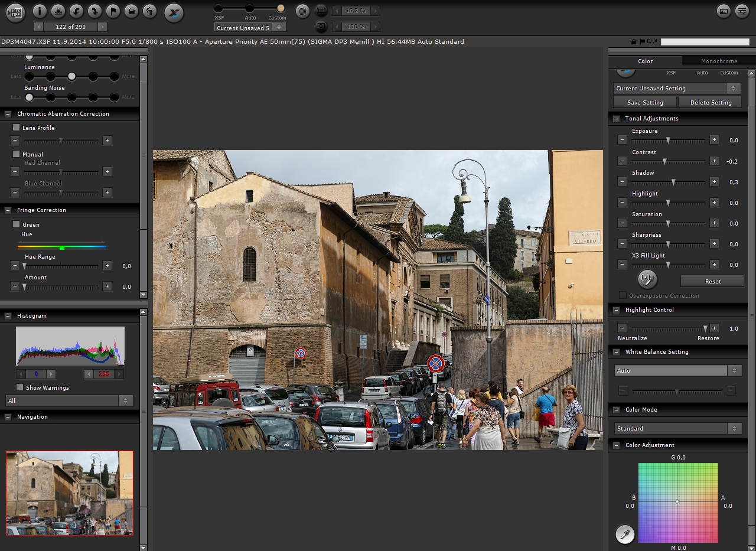This screenshot has height=551, width=756.
Task: Flag the image with the flag icon
Action: click(x=113, y=11)
